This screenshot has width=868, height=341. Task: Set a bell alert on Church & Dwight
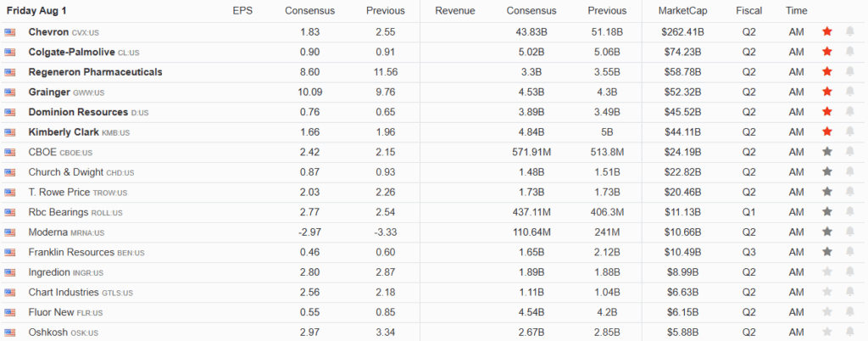(849, 172)
